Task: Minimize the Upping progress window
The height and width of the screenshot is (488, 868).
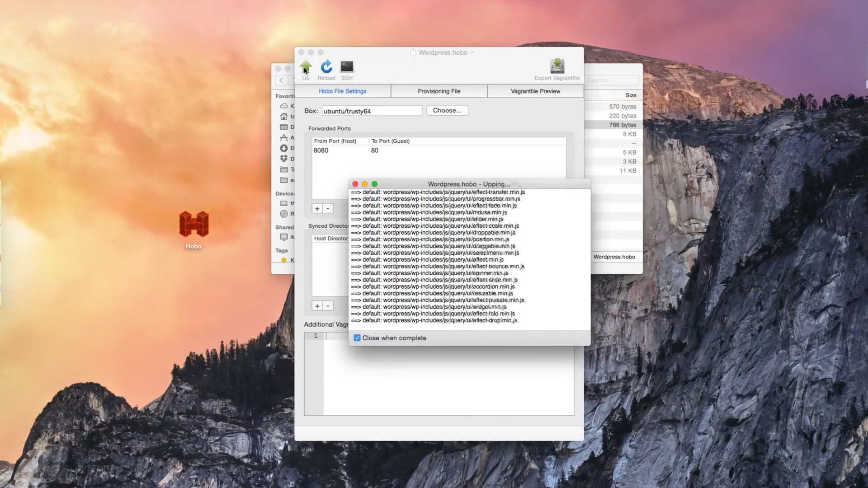Action: tap(365, 184)
